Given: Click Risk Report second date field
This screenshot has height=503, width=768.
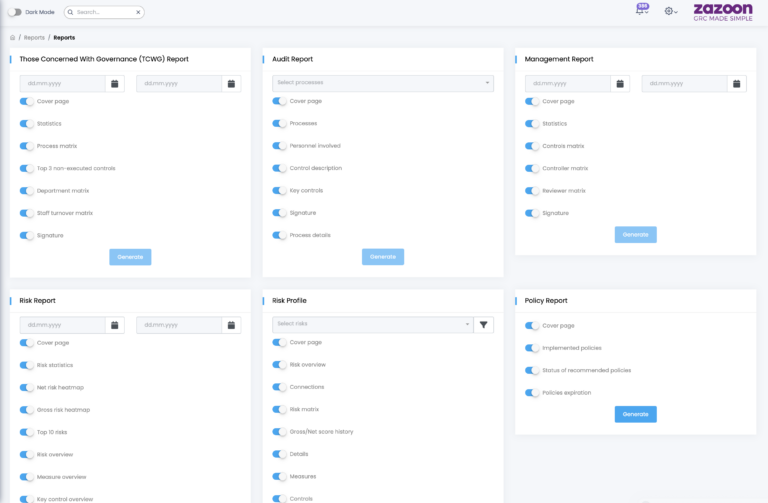Looking at the screenshot, I should click(178, 325).
